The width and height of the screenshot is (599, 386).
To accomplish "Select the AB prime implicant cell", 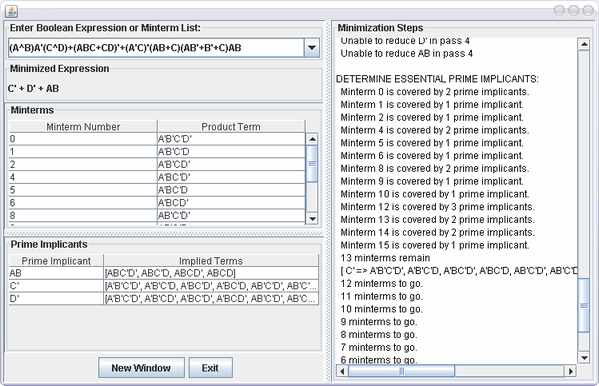I will coord(56,273).
